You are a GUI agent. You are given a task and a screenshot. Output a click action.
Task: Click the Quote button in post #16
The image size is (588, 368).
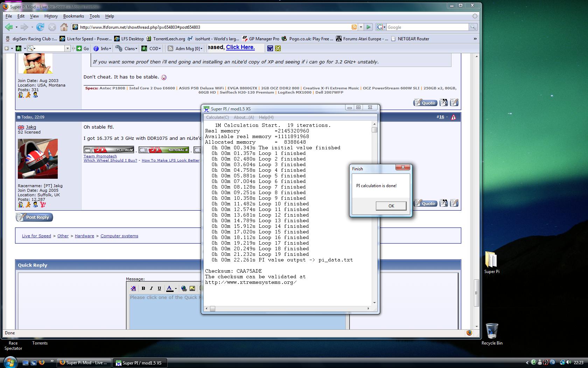pos(425,203)
